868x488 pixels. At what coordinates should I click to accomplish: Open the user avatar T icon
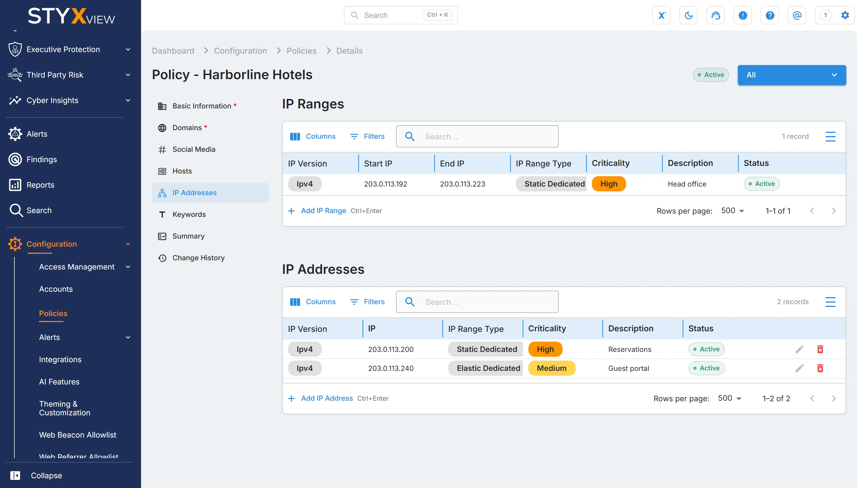[825, 15]
